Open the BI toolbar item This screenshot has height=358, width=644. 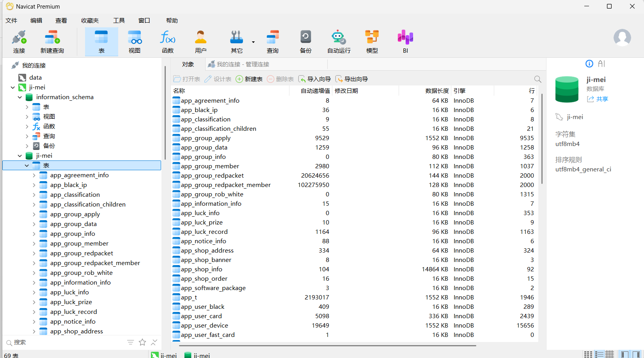click(x=405, y=42)
